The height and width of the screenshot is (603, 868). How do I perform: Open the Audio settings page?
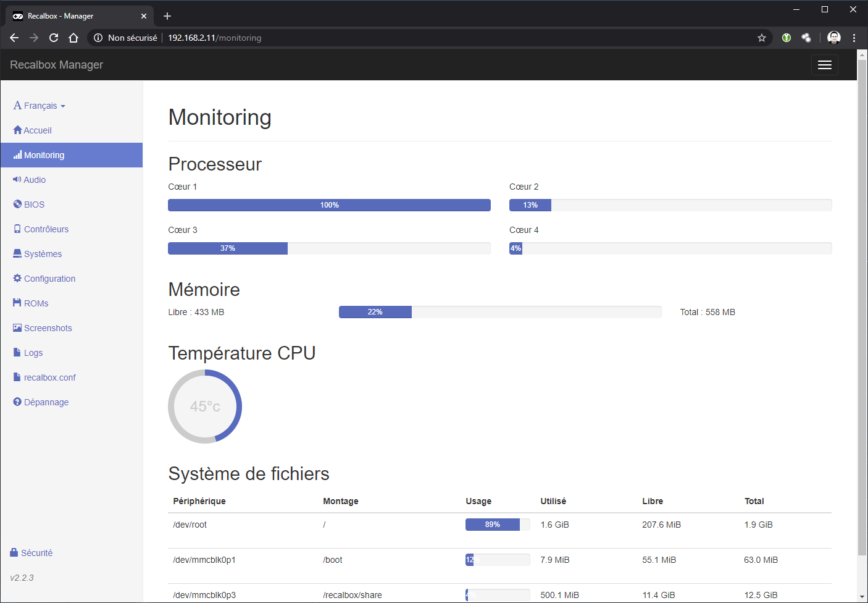72,180
